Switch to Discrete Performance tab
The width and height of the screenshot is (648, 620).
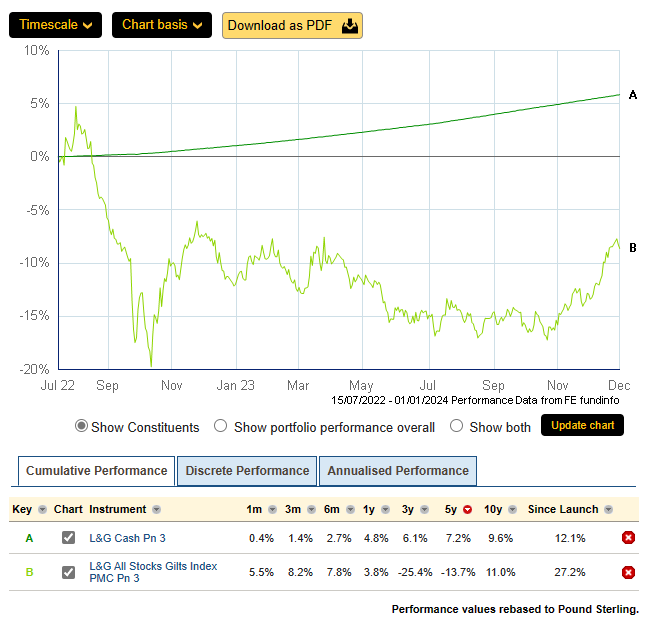pyautogui.click(x=247, y=471)
